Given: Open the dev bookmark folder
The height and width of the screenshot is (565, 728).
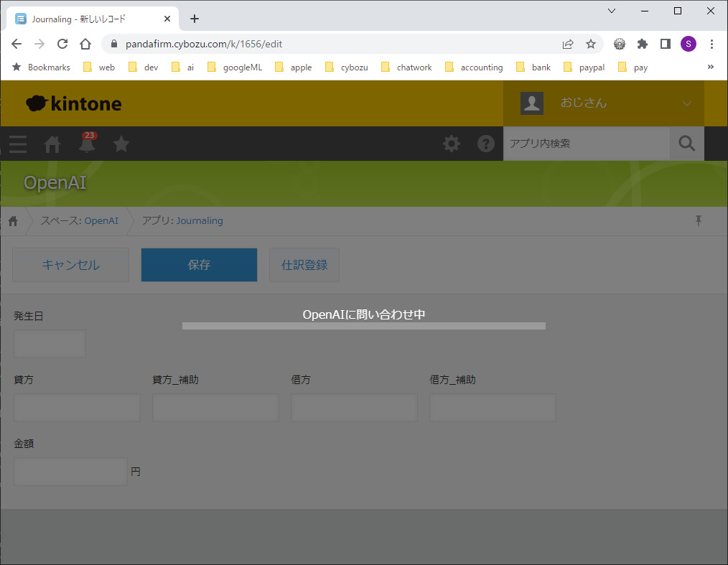Looking at the screenshot, I should pos(144,67).
